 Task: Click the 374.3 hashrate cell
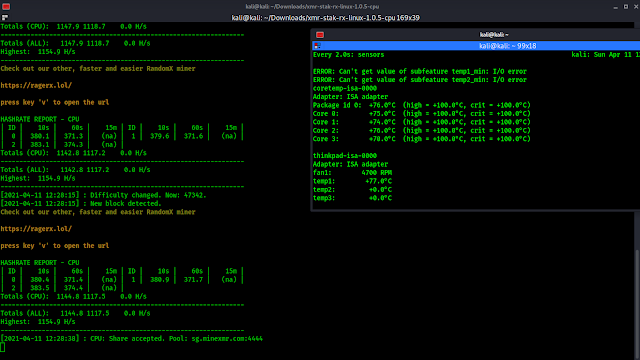click(73, 144)
